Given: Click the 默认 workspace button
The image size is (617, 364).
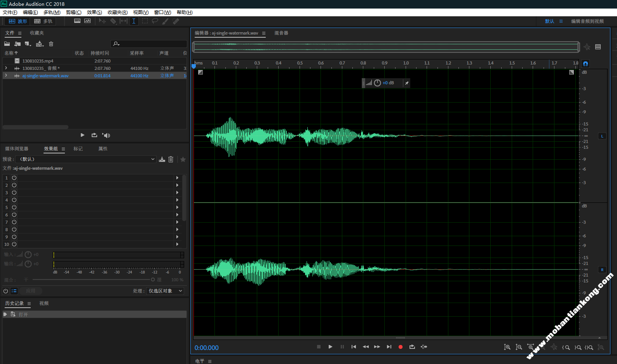Looking at the screenshot, I should pyautogui.click(x=549, y=21).
